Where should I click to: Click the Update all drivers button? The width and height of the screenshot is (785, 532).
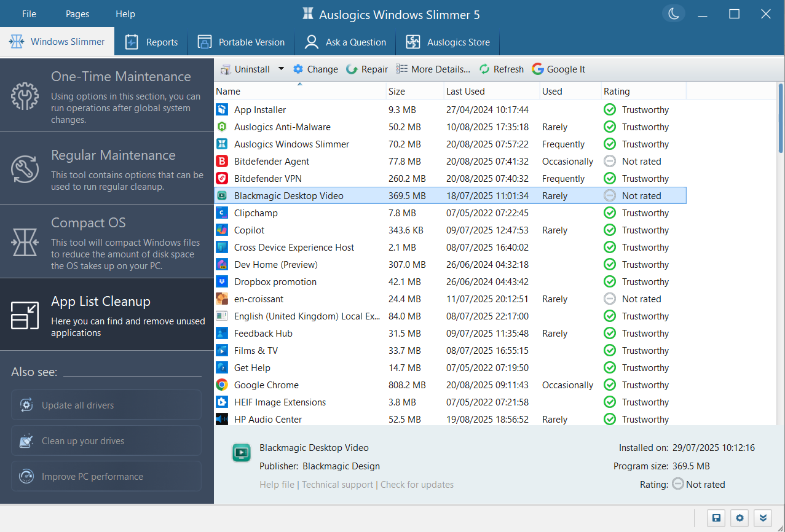[106, 405]
